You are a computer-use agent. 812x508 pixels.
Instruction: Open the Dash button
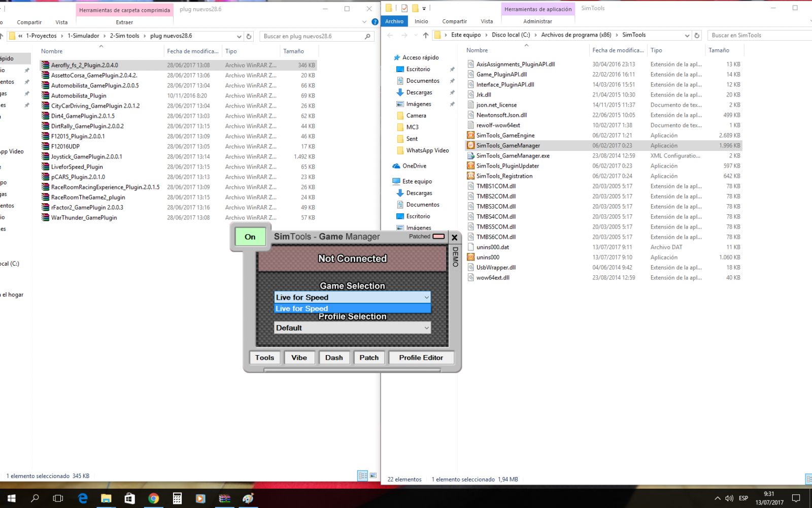click(x=334, y=358)
